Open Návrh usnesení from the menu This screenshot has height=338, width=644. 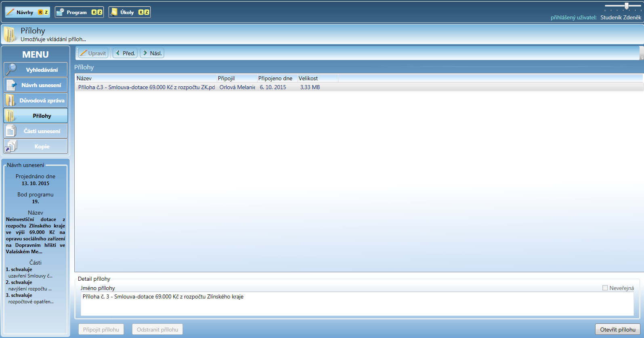pos(36,85)
